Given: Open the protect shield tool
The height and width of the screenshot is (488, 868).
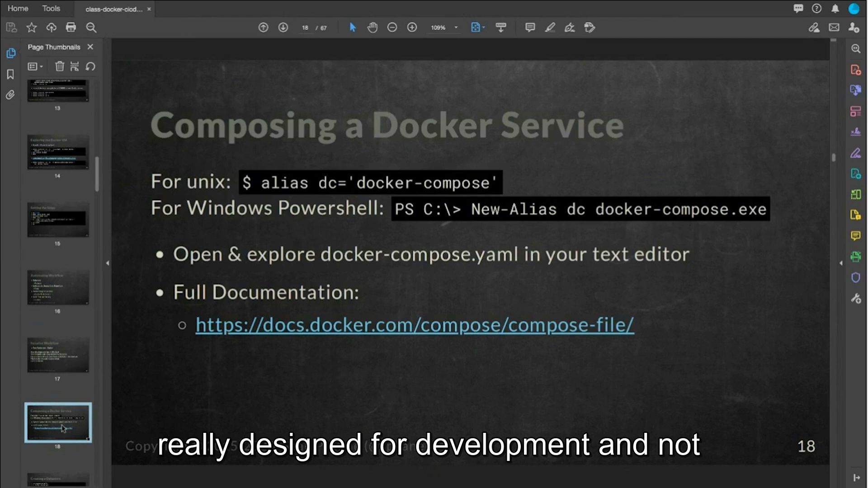Looking at the screenshot, I should [x=856, y=277].
